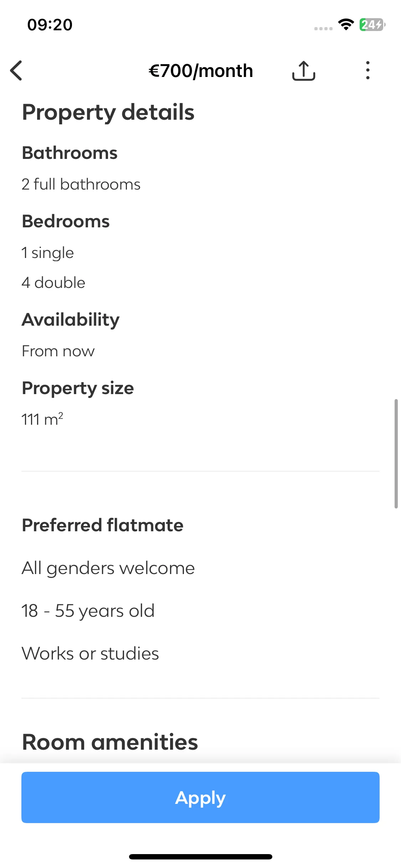
Task: Tap the From now availability text
Action: pos(58,351)
